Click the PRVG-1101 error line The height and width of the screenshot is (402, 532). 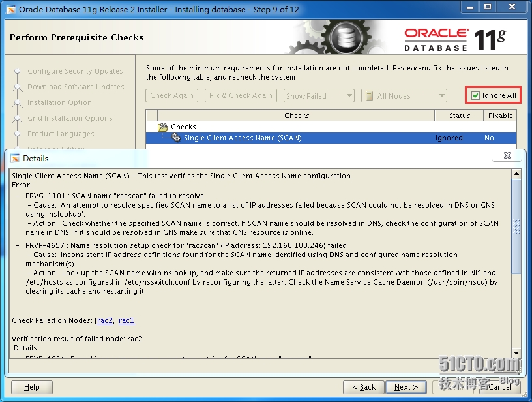tap(115, 196)
